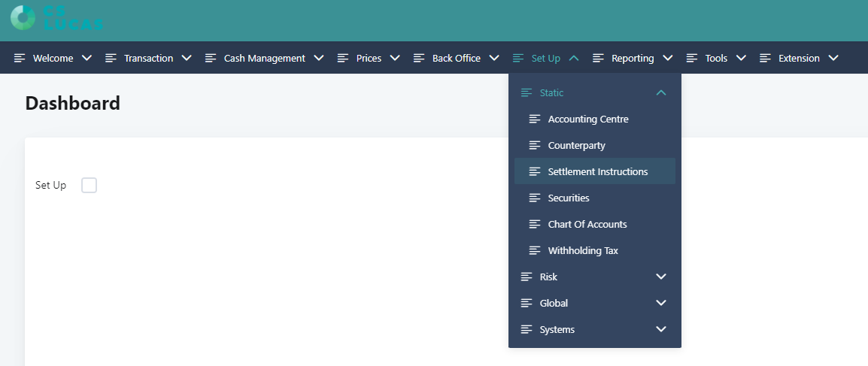Collapse the Static submenu chevron
This screenshot has width=868, height=366.
point(661,93)
